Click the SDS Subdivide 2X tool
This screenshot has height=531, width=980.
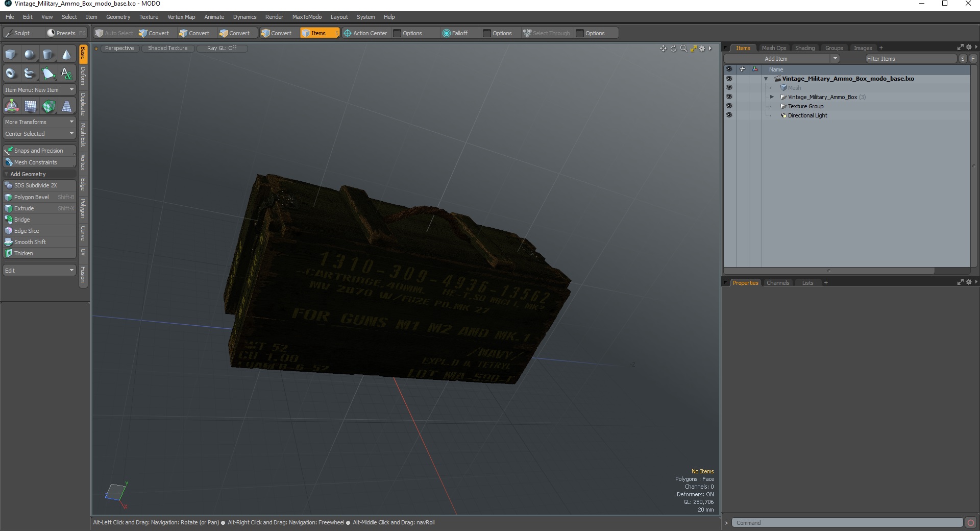(x=39, y=185)
